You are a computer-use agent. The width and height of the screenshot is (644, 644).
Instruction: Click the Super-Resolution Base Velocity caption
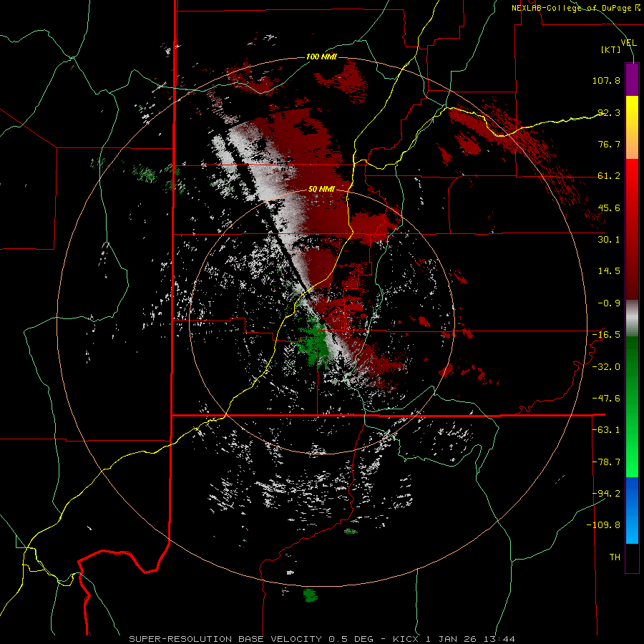tap(321, 639)
